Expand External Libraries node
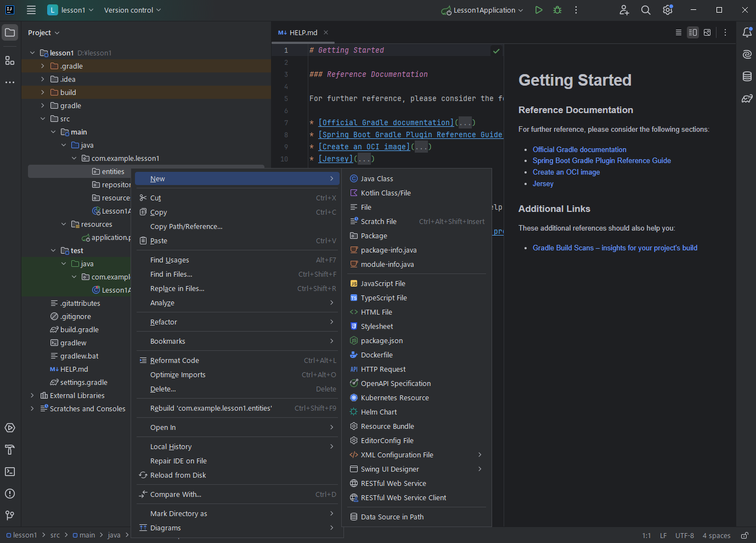 click(32, 395)
